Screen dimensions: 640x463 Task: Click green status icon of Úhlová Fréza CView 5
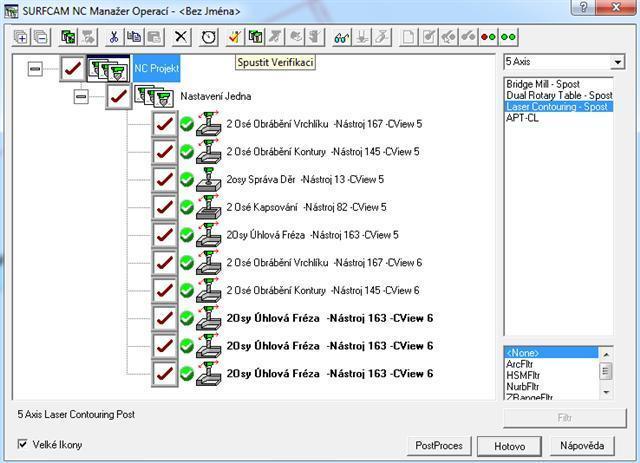click(187, 235)
